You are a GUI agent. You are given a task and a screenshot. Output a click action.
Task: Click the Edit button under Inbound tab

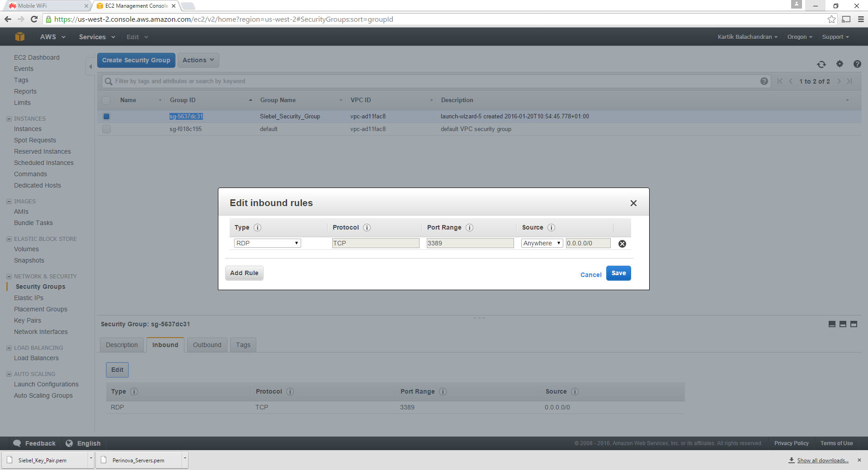(x=117, y=370)
